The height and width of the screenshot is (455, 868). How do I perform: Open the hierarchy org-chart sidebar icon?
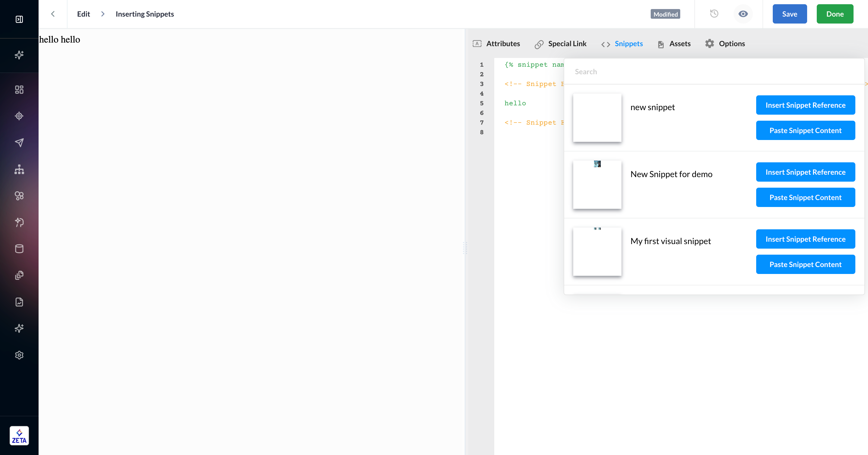point(19,169)
